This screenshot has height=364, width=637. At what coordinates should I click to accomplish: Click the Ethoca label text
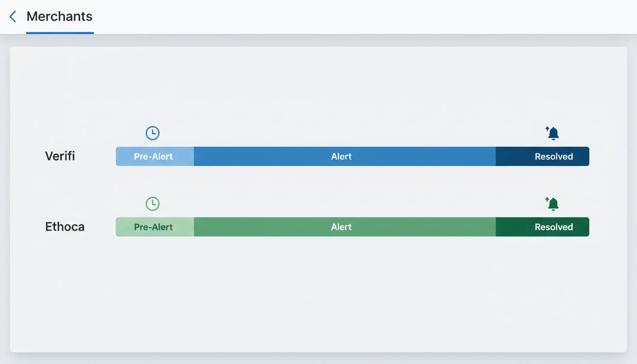pyautogui.click(x=65, y=227)
